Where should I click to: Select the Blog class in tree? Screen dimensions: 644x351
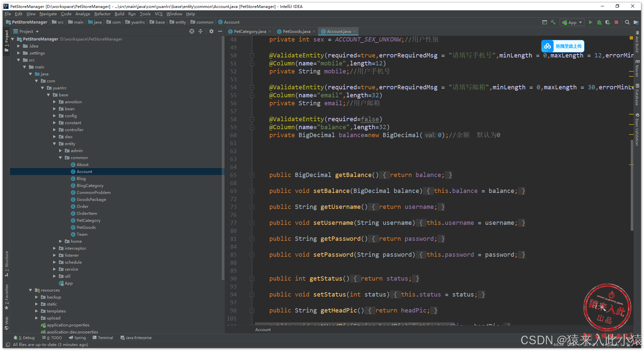(x=81, y=179)
